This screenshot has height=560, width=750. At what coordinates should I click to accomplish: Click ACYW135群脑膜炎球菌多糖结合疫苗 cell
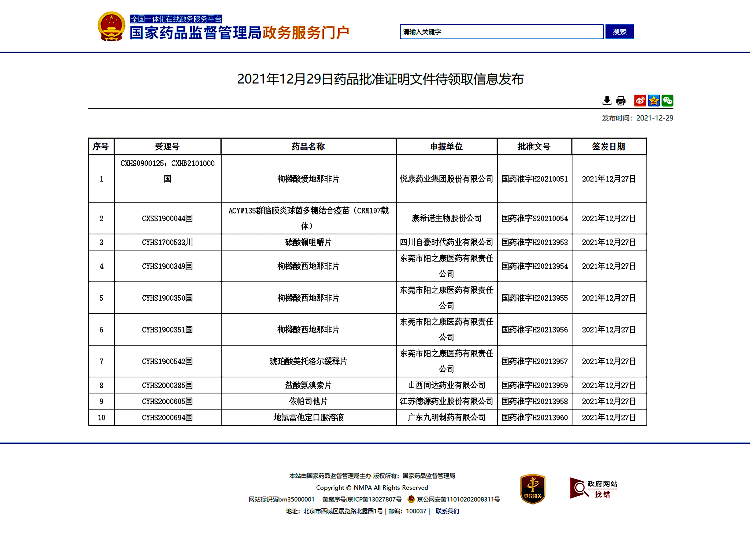[x=308, y=218]
